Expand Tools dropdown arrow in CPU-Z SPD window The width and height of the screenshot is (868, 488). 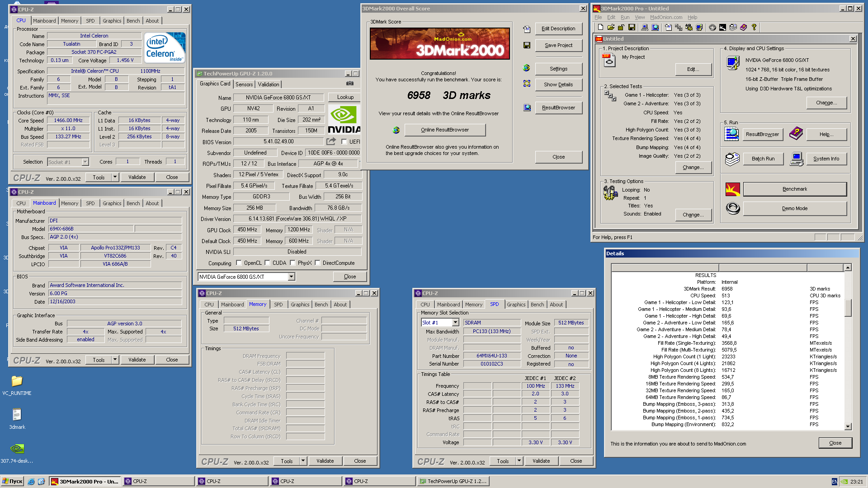(519, 461)
